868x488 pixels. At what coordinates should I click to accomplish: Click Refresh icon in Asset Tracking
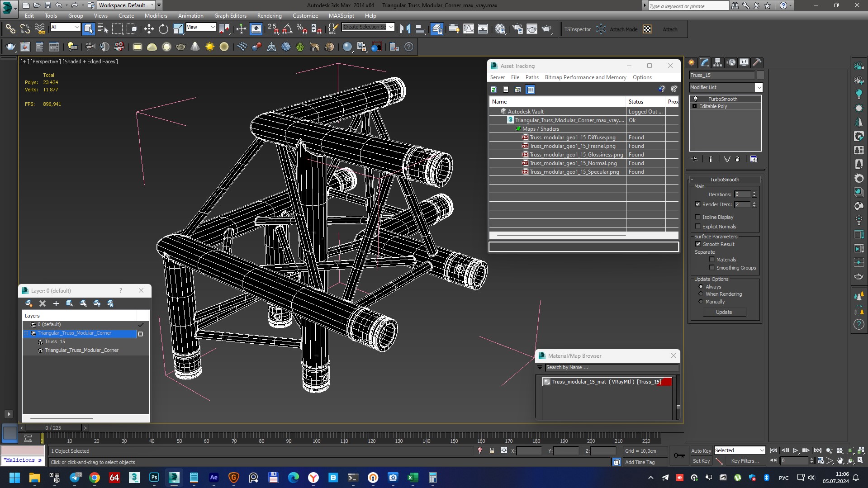(x=494, y=90)
